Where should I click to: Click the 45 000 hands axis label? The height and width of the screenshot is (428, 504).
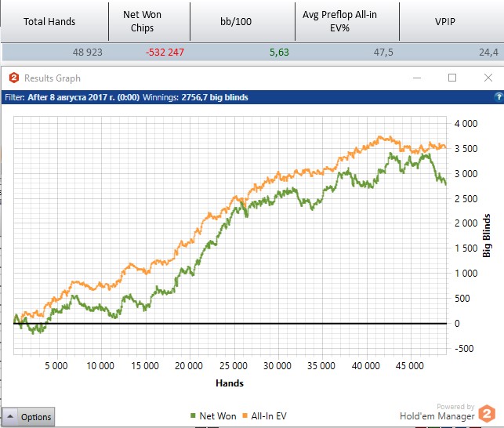click(x=409, y=365)
